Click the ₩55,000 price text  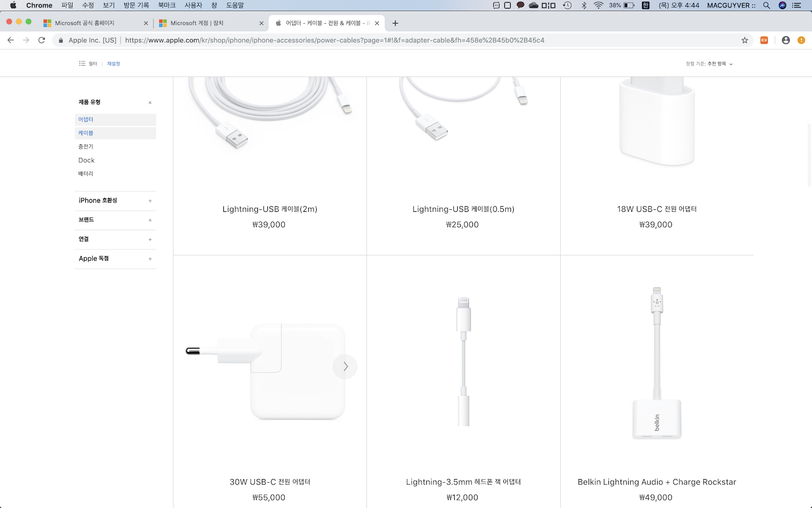point(269,498)
